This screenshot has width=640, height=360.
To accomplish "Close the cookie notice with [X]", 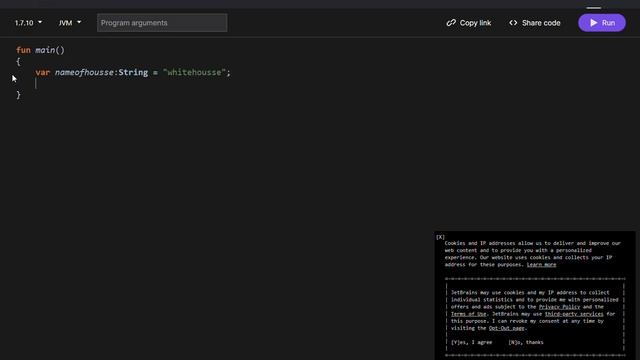I will click(x=440, y=237).
